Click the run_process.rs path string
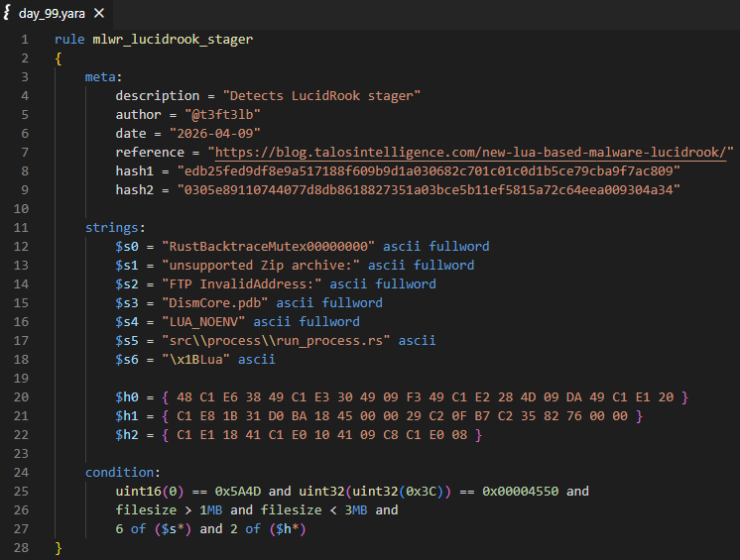Image resolution: width=740 pixels, height=560 pixels. pyautogui.click(x=276, y=341)
